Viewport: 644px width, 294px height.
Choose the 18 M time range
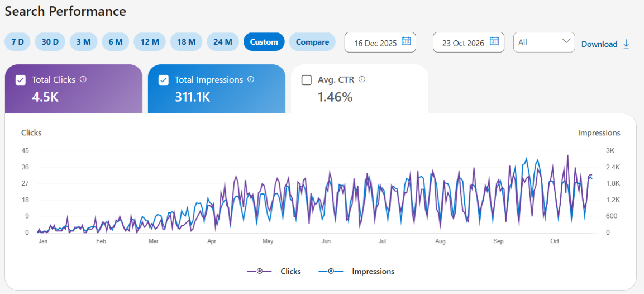coord(187,42)
